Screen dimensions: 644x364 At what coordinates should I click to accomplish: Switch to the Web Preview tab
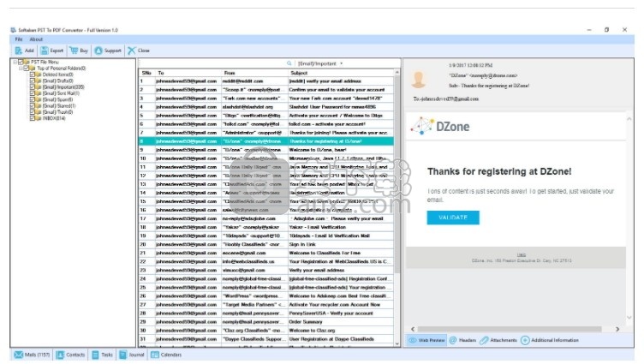click(x=426, y=340)
